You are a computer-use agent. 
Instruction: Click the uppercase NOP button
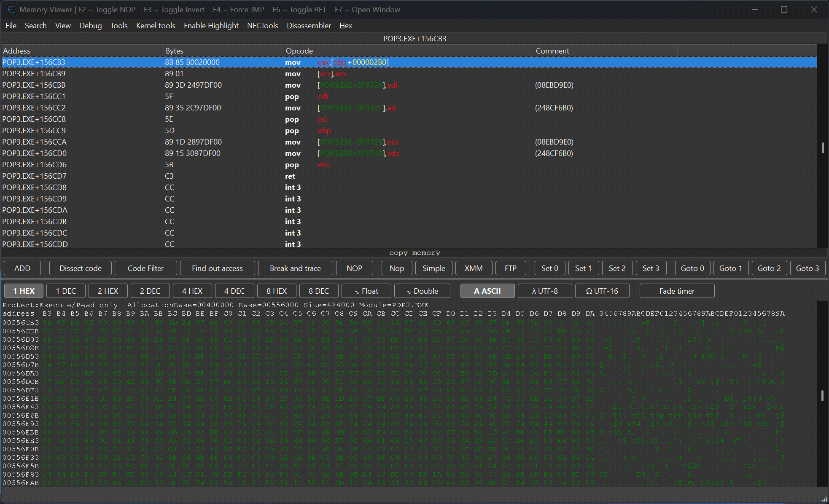point(354,268)
